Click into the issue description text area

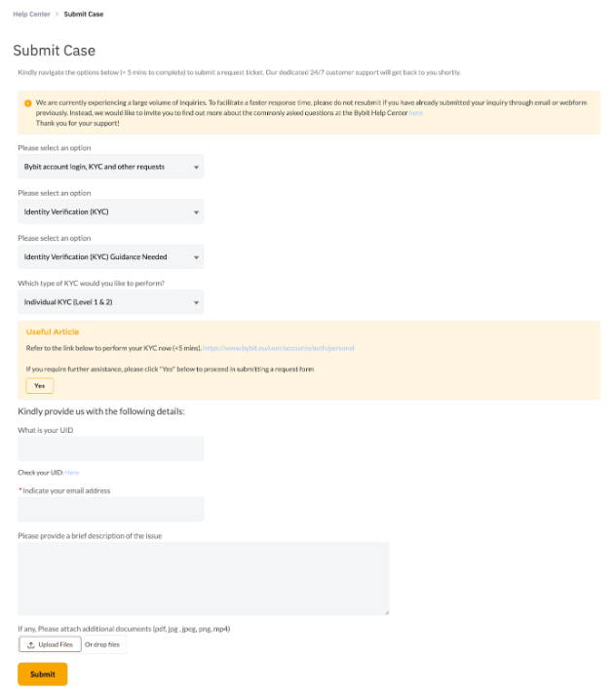click(204, 578)
